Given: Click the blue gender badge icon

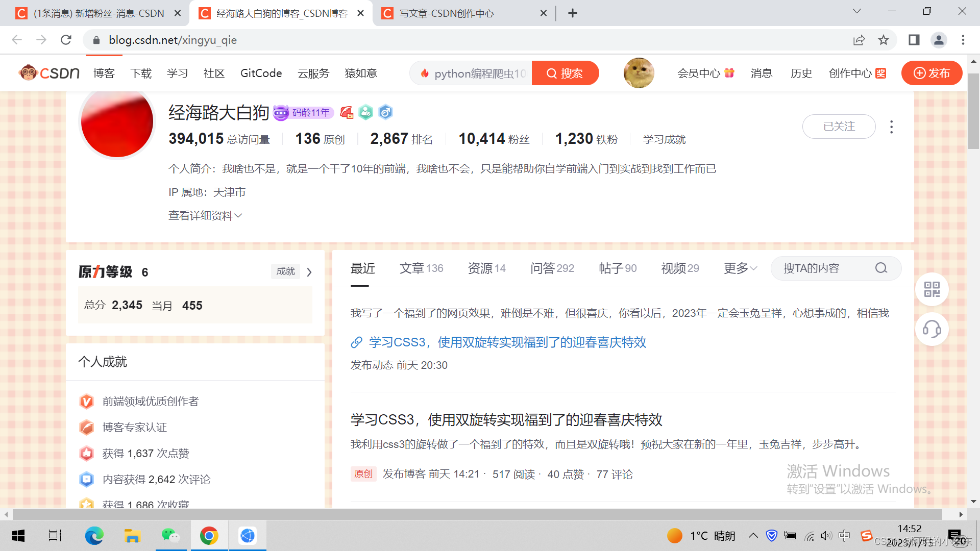Looking at the screenshot, I should [385, 112].
